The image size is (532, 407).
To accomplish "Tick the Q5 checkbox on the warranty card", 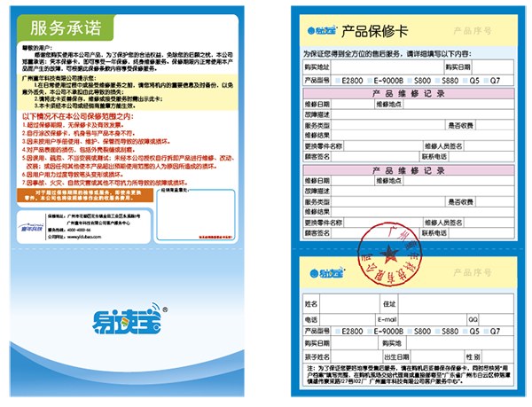I will click(465, 81).
